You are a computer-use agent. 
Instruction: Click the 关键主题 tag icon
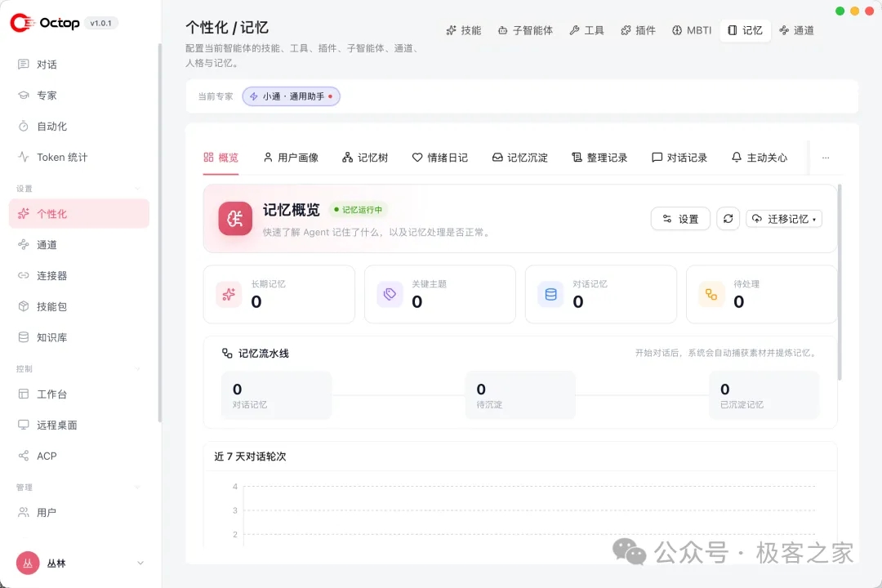point(390,294)
